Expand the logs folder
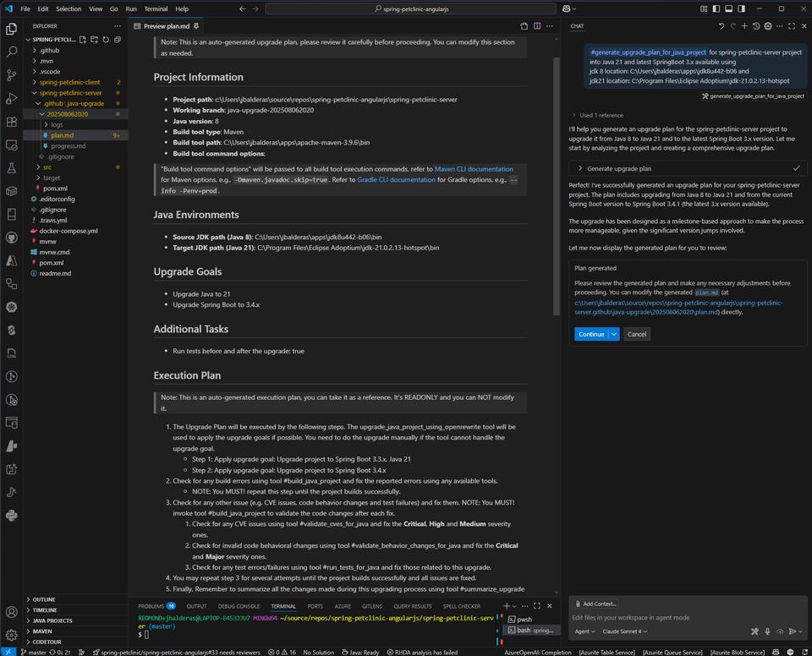The height and width of the screenshot is (656, 812). 75,125
